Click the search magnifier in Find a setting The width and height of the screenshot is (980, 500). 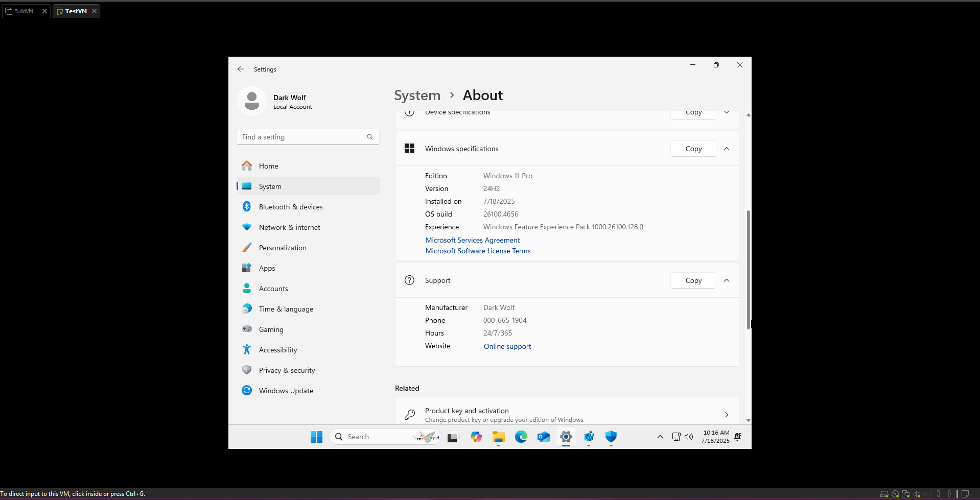coord(370,137)
